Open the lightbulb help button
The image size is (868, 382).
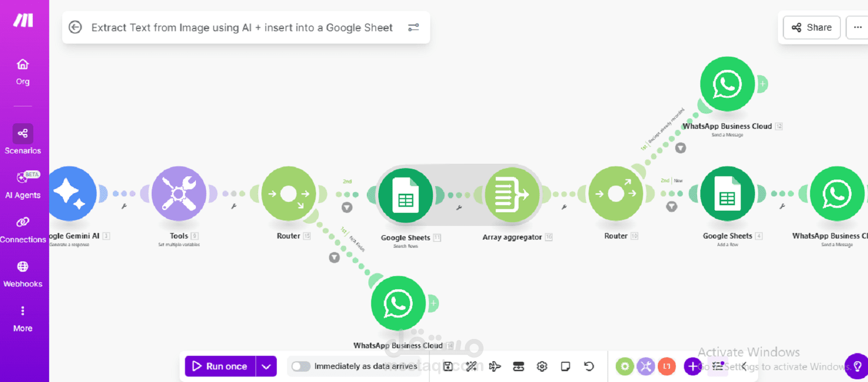pos(857,366)
